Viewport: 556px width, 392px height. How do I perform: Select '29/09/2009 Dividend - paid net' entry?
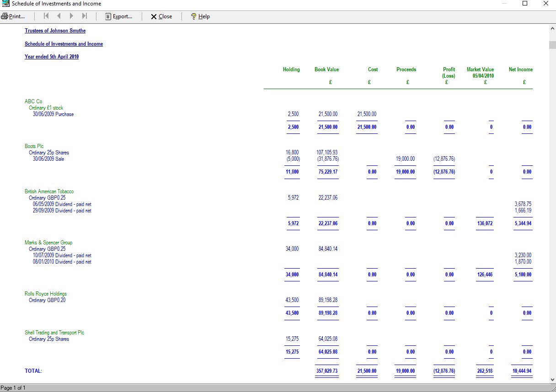click(x=62, y=211)
